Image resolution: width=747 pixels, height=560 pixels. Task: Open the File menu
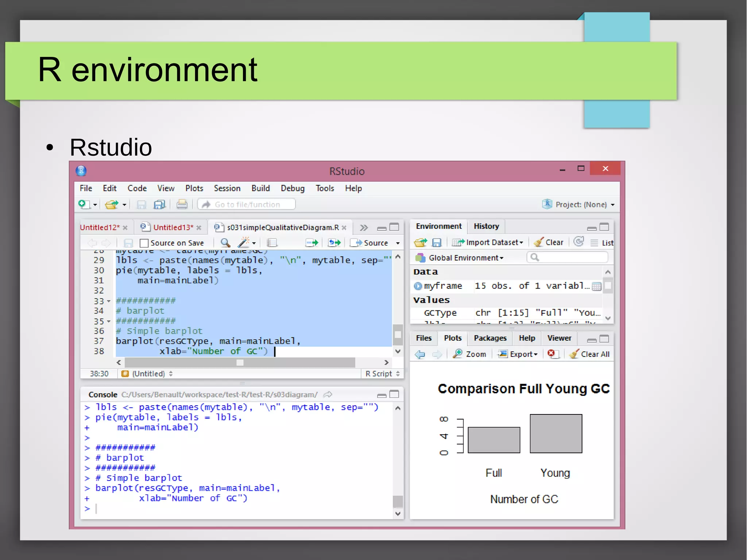tap(86, 188)
